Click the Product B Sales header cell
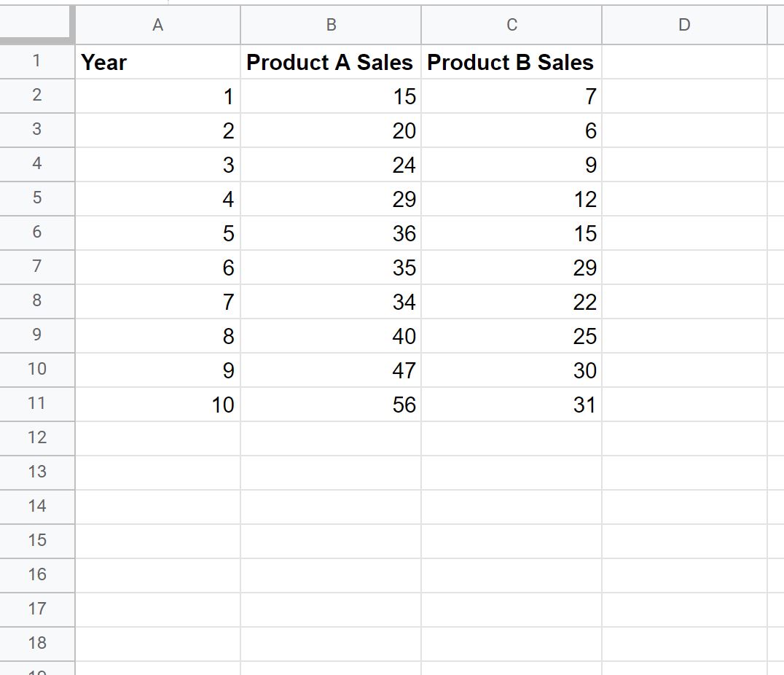 pyautogui.click(x=511, y=62)
